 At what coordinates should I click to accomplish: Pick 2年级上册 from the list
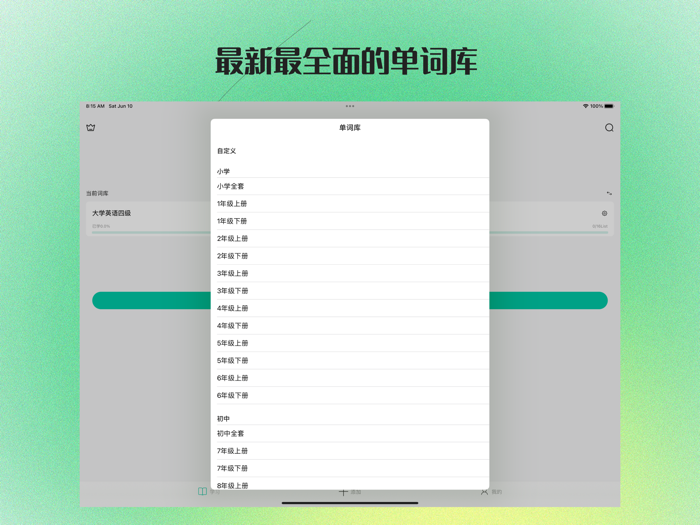tap(350, 238)
